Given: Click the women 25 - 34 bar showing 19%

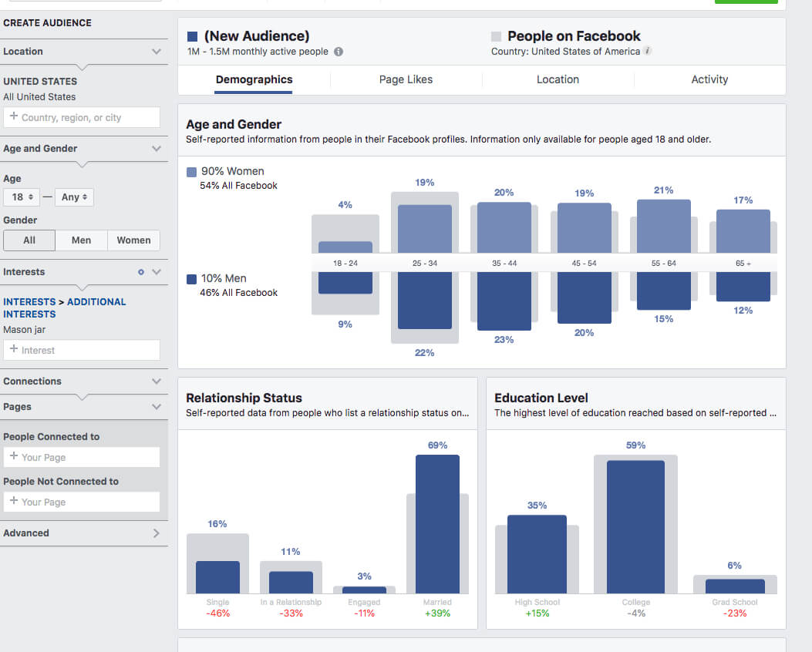Looking at the screenshot, I should (425, 229).
